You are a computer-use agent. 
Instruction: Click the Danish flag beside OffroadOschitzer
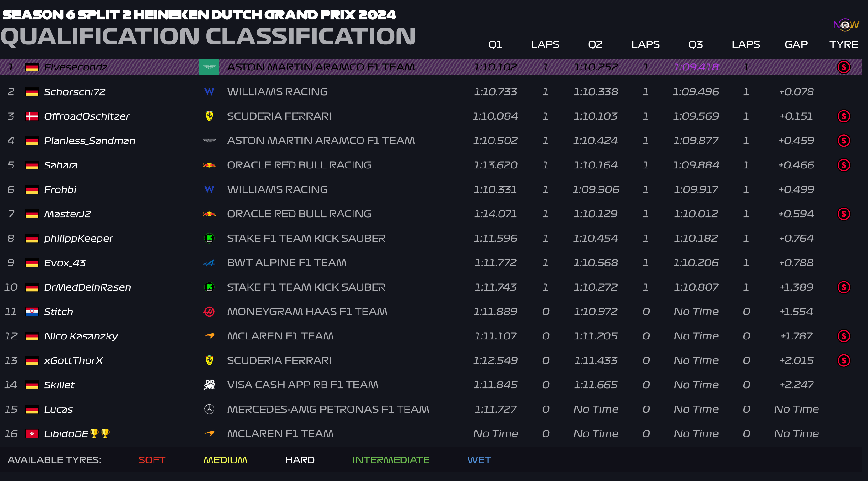click(x=32, y=116)
